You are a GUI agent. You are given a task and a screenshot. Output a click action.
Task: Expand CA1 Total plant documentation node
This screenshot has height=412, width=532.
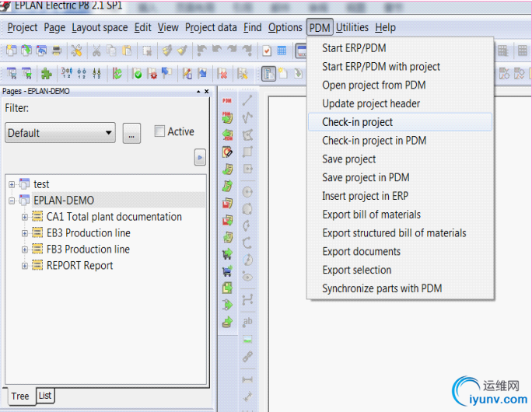point(25,217)
